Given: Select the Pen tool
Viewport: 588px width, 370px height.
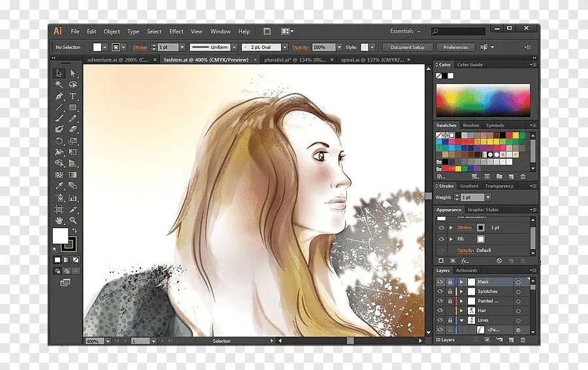Looking at the screenshot, I should 59,96.
